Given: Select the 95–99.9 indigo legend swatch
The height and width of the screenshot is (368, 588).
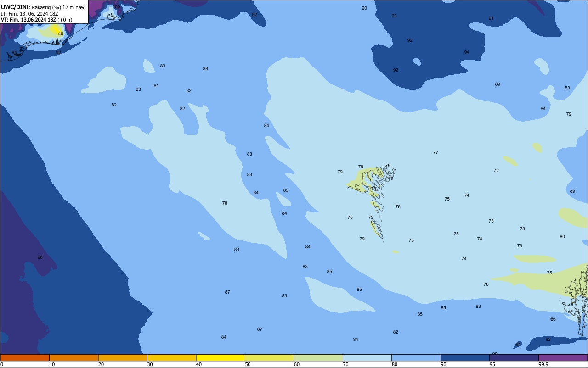Looking at the screenshot, I should [x=514, y=357].
